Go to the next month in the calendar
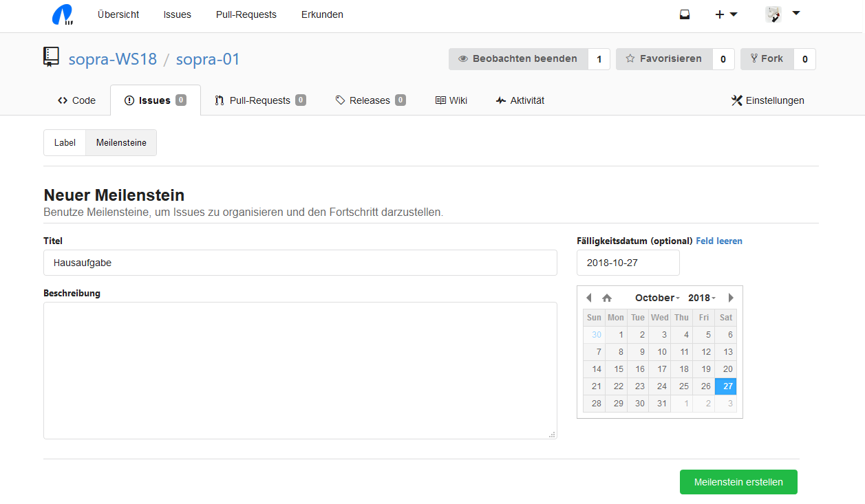 pyautogui.click(x=731, y=298)
